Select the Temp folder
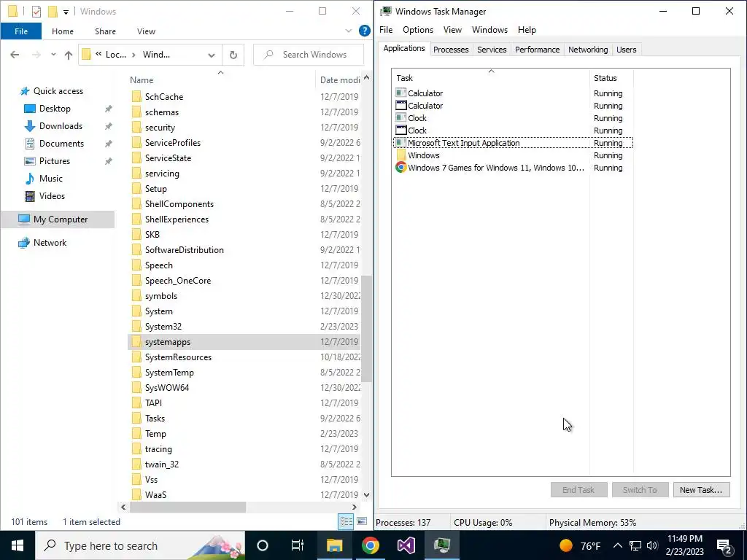747x560 pixels. click(x=155, y=434)
